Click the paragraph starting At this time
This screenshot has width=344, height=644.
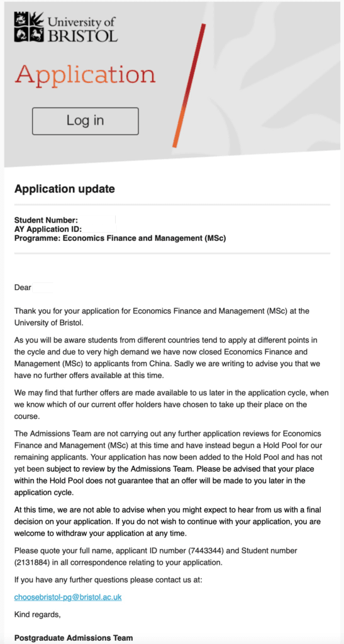click(167, 521)
